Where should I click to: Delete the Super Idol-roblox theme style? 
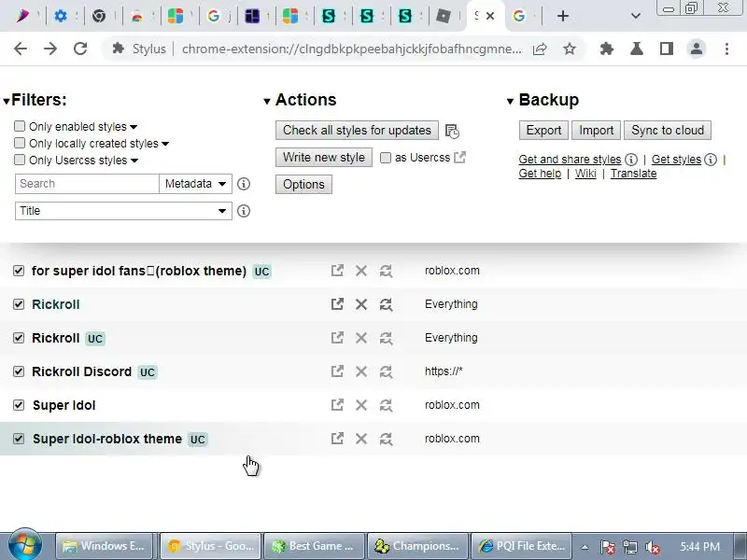361,439
